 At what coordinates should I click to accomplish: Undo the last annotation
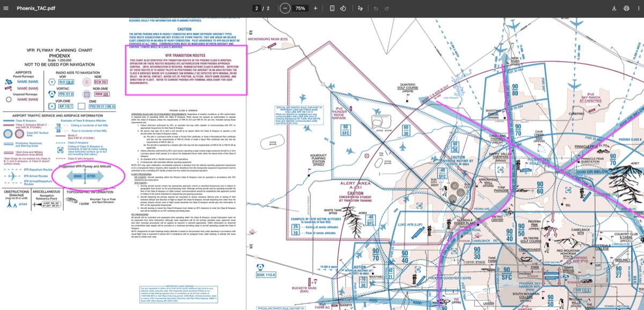pyautogui.click(x=376, y=9)
